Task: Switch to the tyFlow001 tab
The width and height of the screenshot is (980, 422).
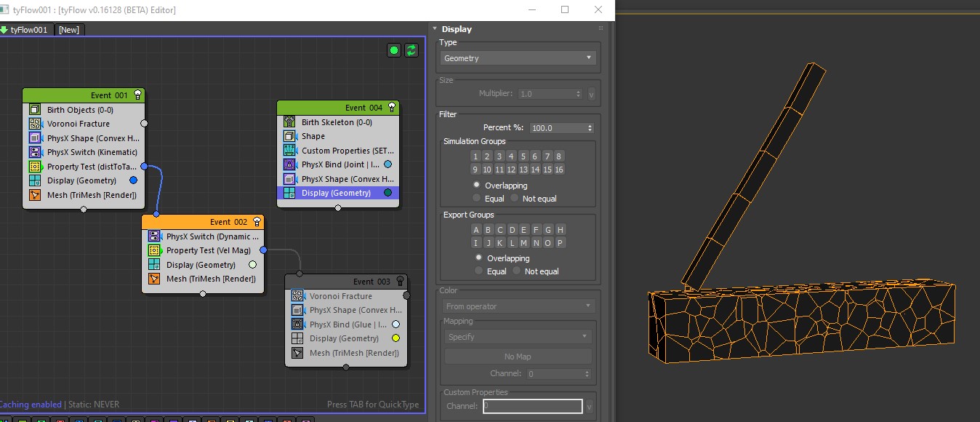Action: coord(28,30)
